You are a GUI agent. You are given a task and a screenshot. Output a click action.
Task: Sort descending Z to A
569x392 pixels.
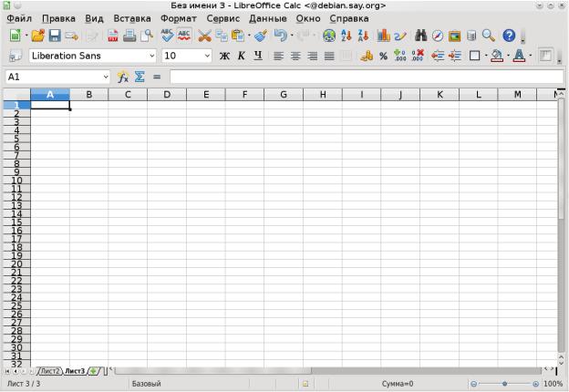tap(363, 36)
